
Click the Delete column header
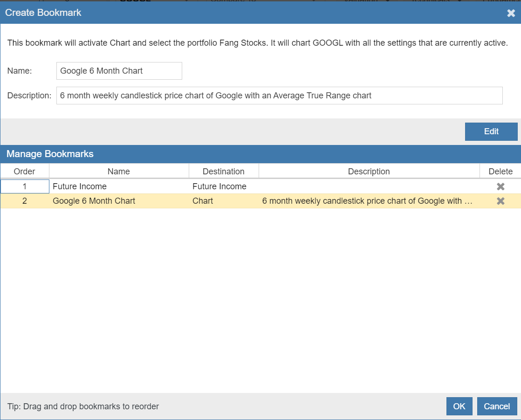pos(500,171)
